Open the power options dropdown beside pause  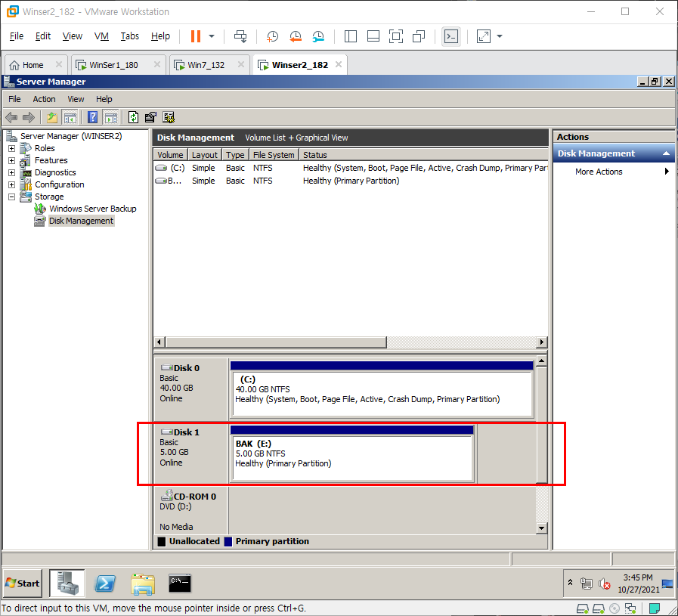pos(212,36)
